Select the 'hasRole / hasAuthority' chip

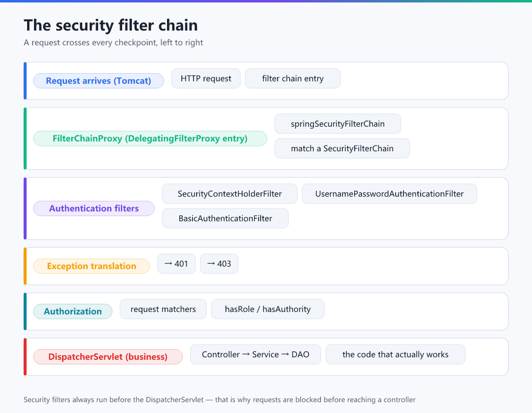point(267,309)
